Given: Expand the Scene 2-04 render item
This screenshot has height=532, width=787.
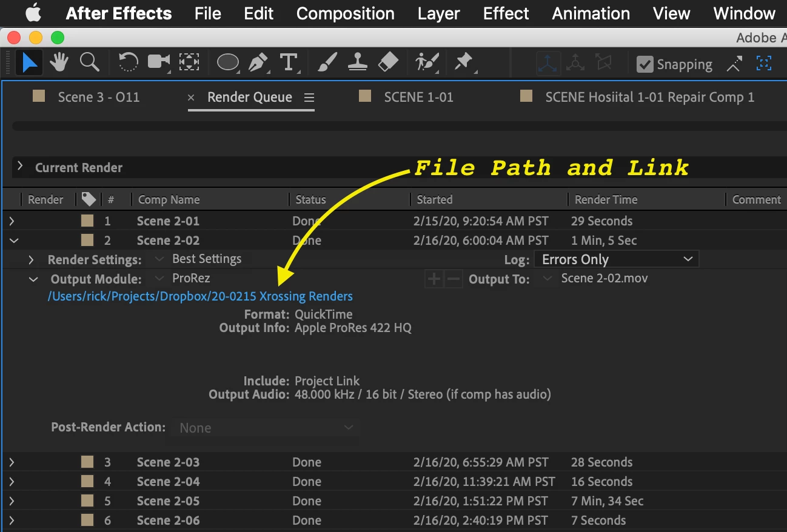Looking at the screenshot, I should coord(12,482).
